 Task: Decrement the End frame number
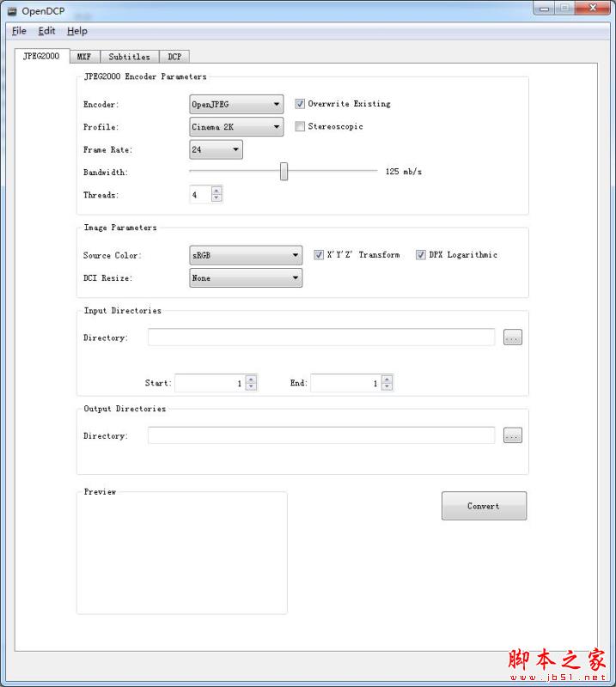point(387,386)
